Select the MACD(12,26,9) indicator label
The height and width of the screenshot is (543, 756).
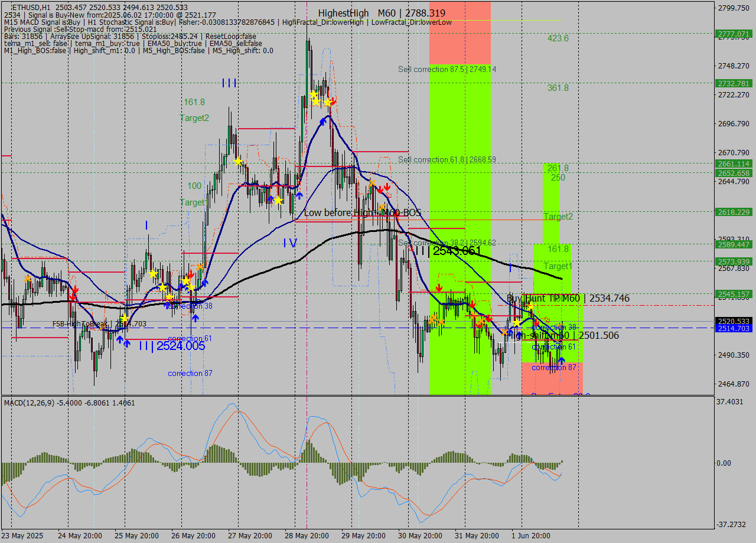[69, 403]
